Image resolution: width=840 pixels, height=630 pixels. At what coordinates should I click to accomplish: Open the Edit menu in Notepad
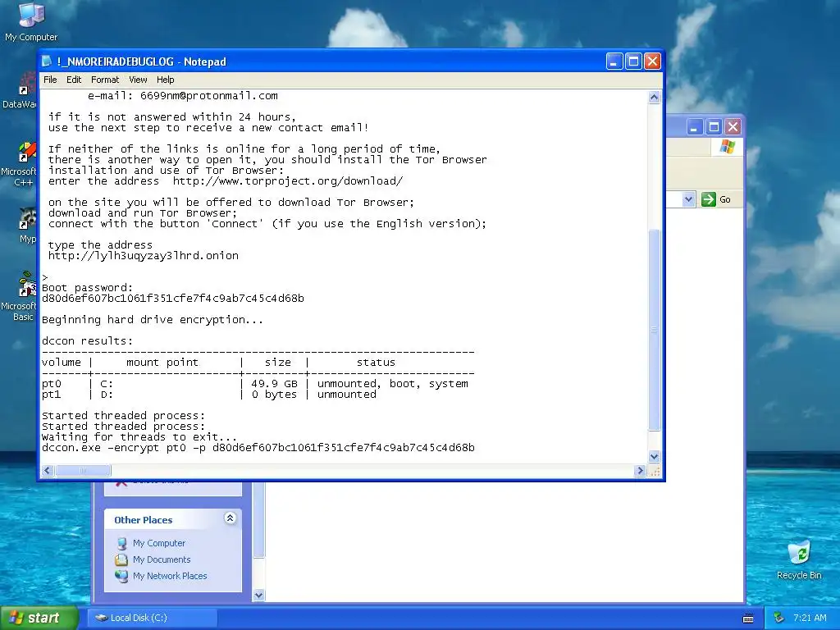click(74, 80)
